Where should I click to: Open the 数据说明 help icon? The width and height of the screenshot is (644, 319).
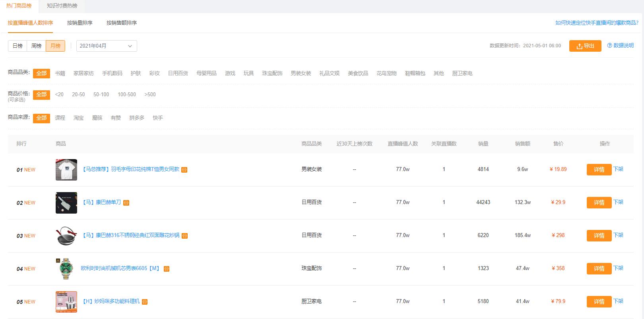coord(609,46)
